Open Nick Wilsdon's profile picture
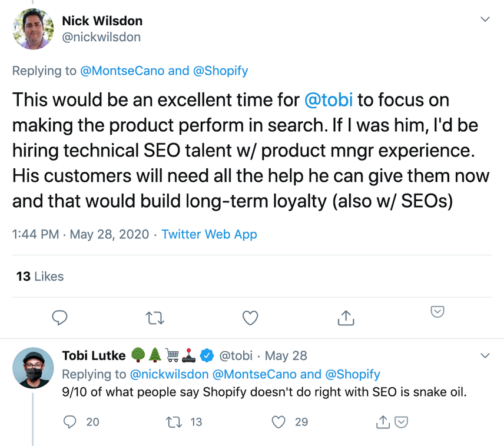 tap(33, 29)
